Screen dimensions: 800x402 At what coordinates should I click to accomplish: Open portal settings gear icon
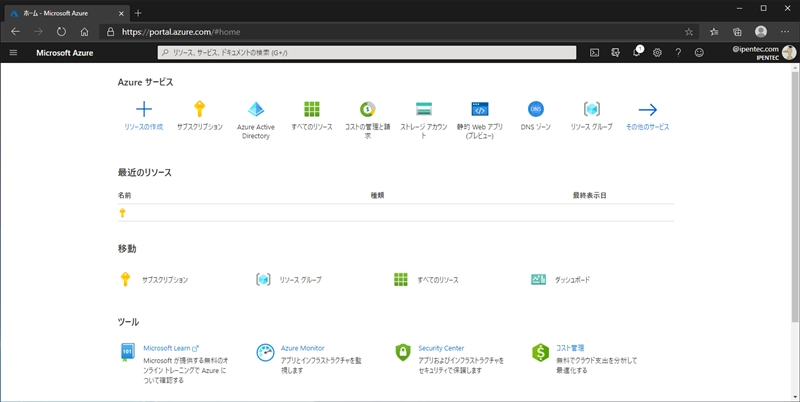(657, 52)
